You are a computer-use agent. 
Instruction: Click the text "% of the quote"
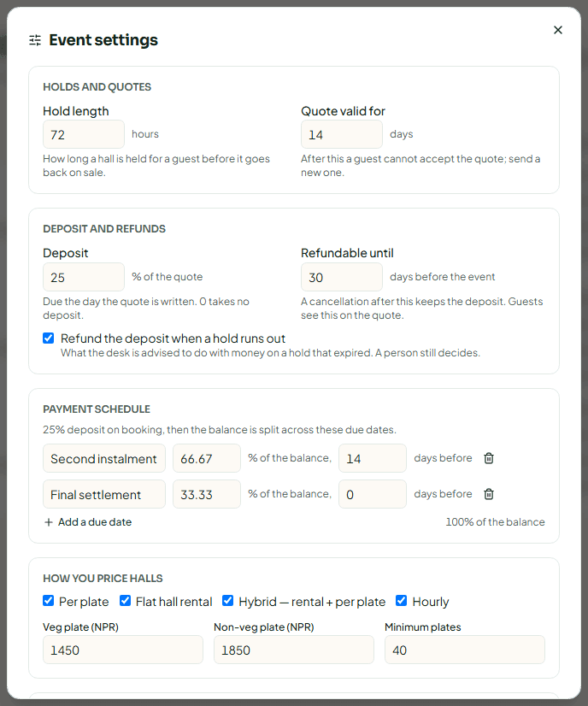click(x=167, y=277)
